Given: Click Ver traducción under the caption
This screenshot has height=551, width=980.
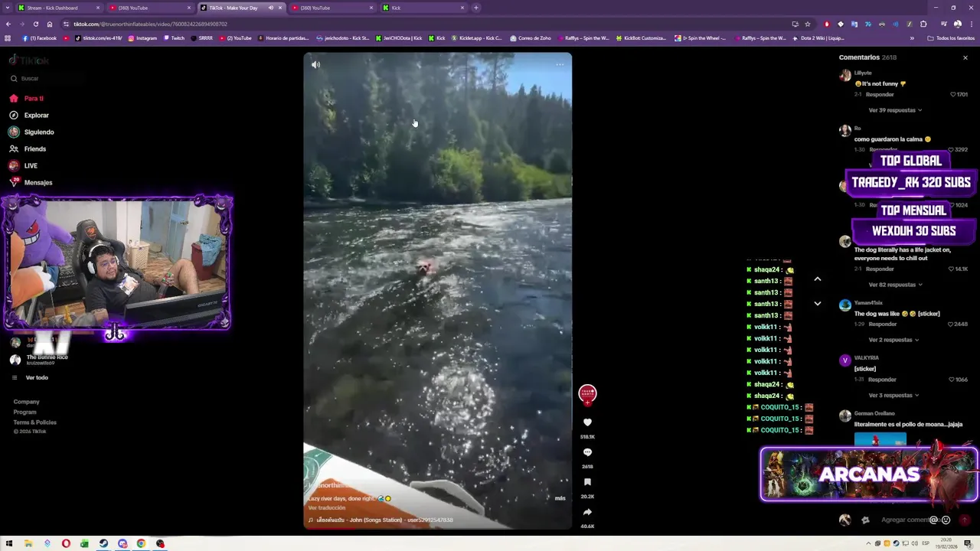Looking at the screenshot, I should click(x=327, y=508).
